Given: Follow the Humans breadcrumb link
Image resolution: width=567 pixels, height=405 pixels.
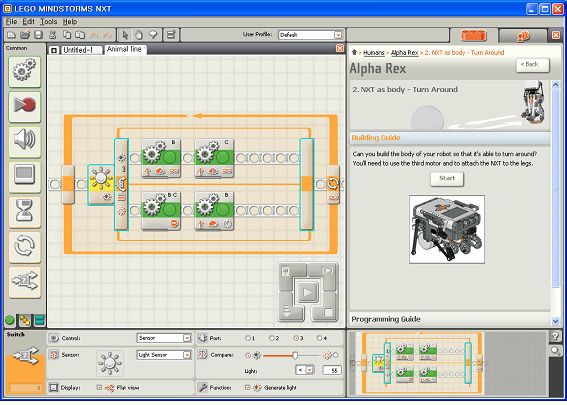Looking at the screenshot, I should (x=374, y=53).
